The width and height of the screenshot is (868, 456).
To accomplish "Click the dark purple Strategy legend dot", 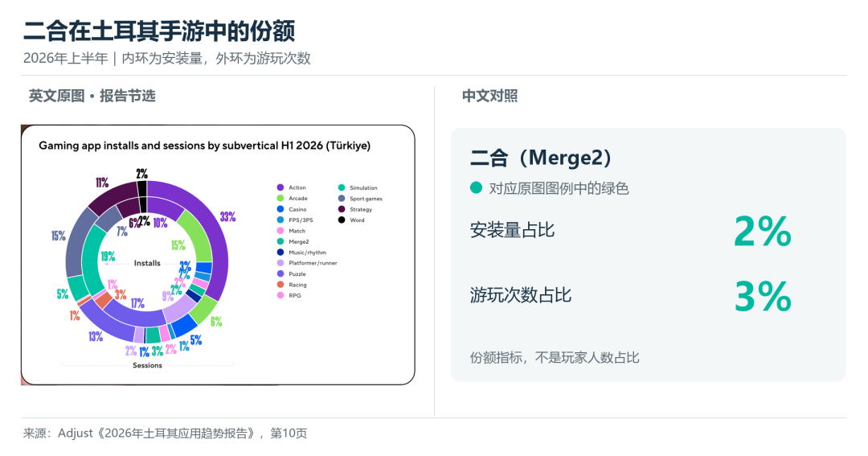I will (342, 209).
